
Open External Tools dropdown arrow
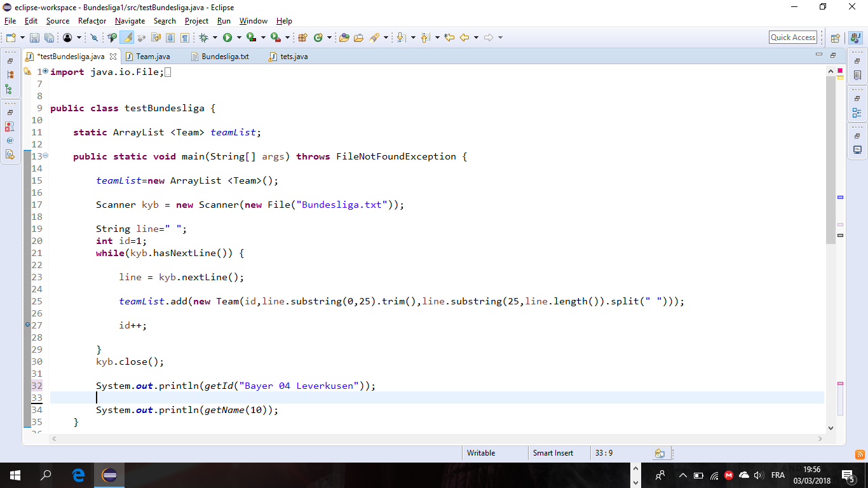tap(287, 37)
